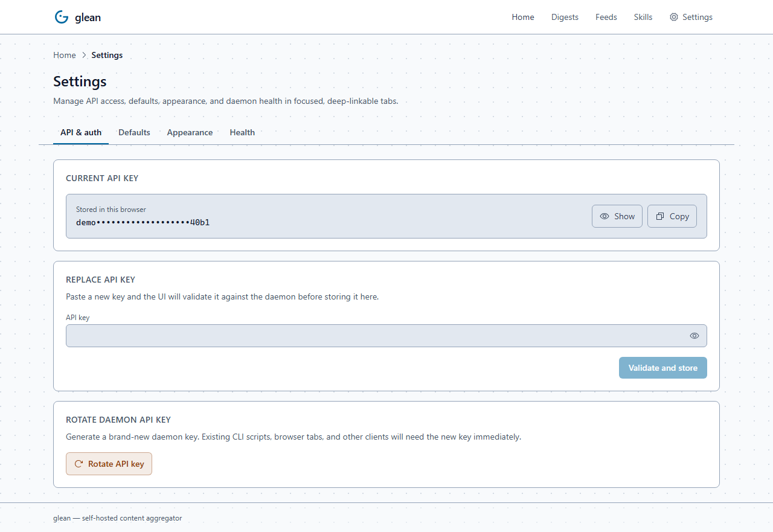Select the API & auth tab
The height and width of the screenshot is (532, 773).
point(81,132)
